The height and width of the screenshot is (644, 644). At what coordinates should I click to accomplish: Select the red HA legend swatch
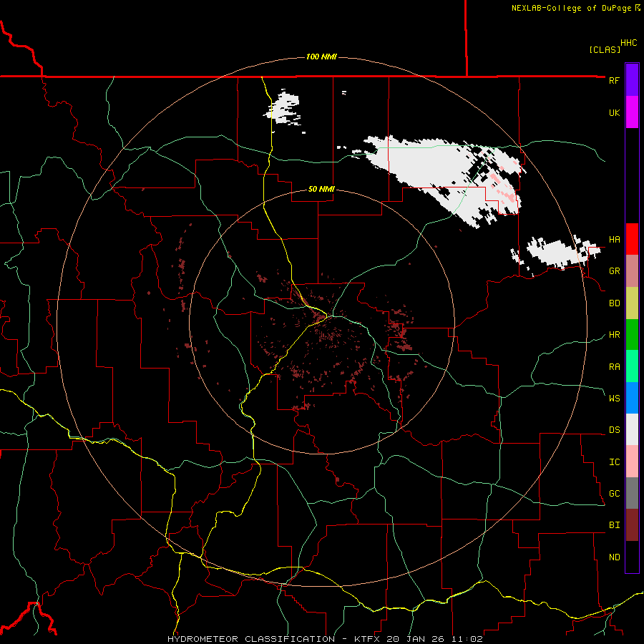632,239
